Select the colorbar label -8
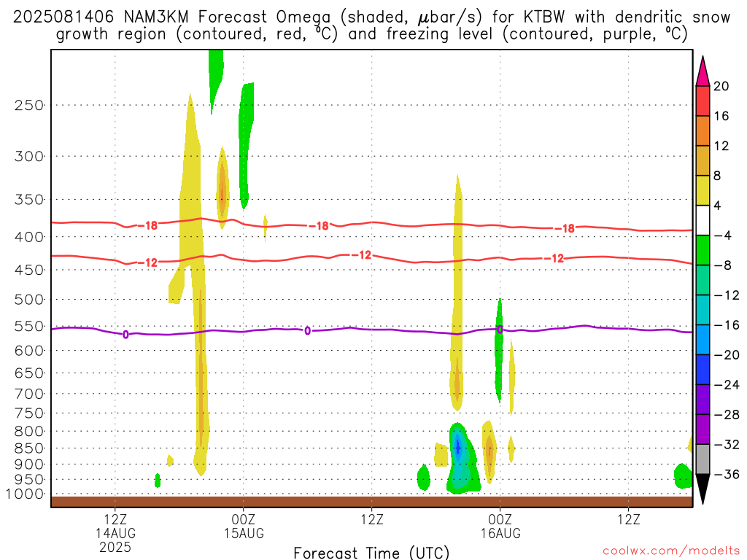Image resolution: width=747 pixels, height=560 pixels. point(723,265)
